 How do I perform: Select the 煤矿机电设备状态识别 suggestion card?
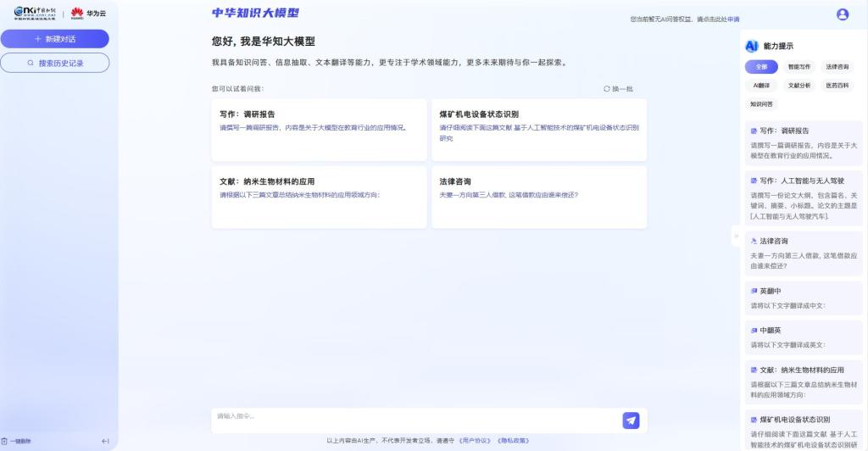[x=538, y=129]
